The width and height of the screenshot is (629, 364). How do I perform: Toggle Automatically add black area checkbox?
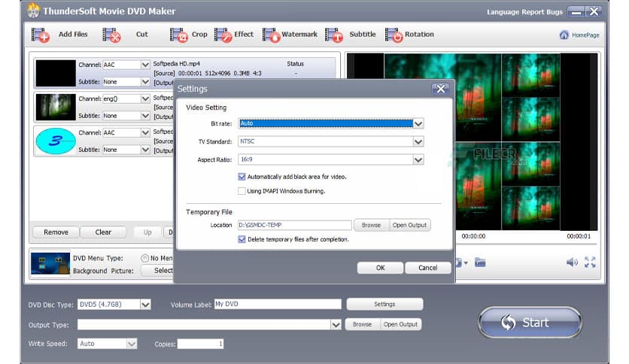point(242,177)
